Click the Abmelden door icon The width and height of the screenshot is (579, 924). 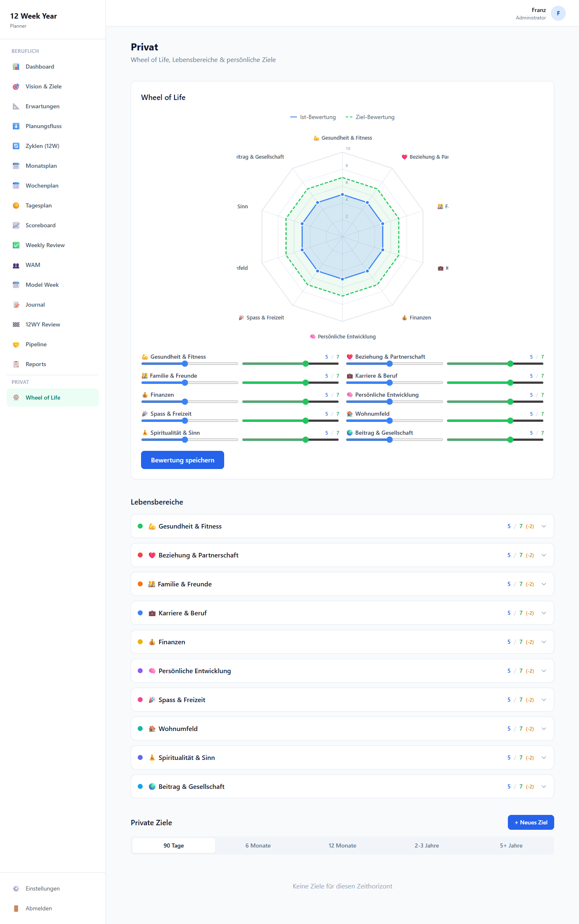click(x=16, y=909)
